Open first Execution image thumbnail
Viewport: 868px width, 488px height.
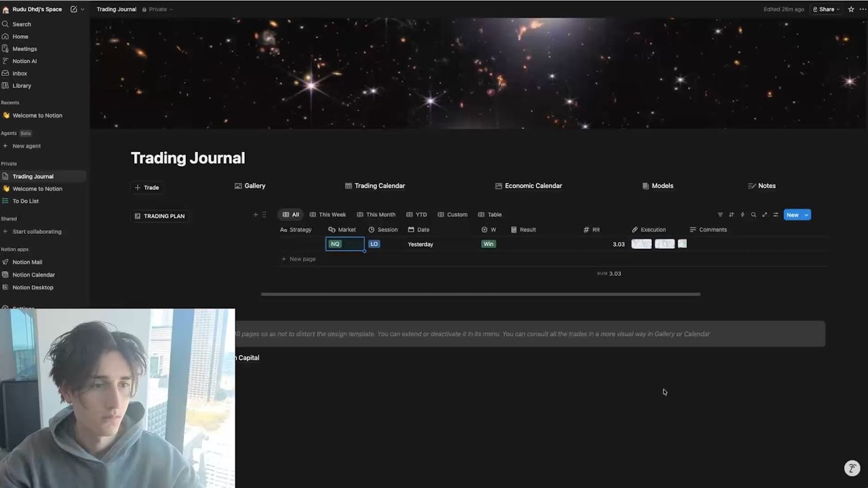[642, 244]
